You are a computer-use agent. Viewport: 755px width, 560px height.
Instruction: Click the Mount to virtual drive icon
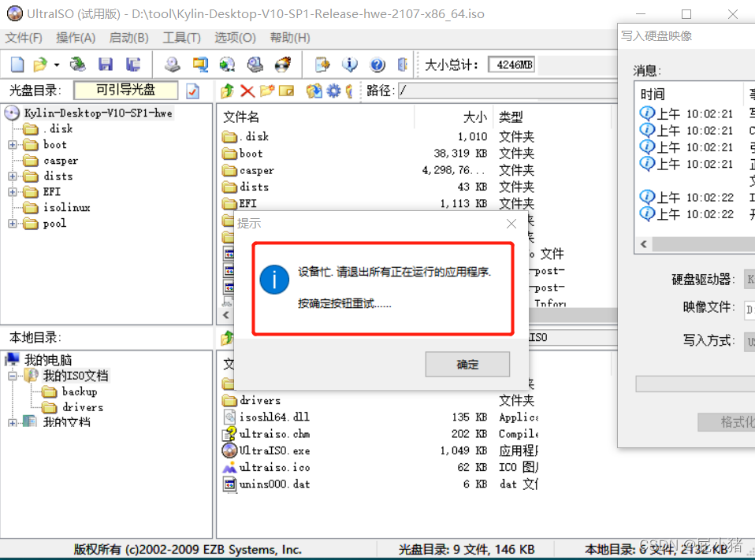click(255, 65)
